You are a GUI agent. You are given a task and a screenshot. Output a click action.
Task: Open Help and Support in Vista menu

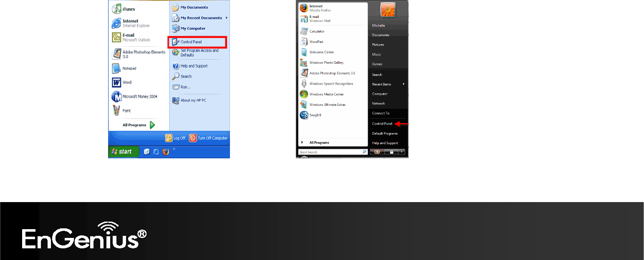tap(385, 143)
